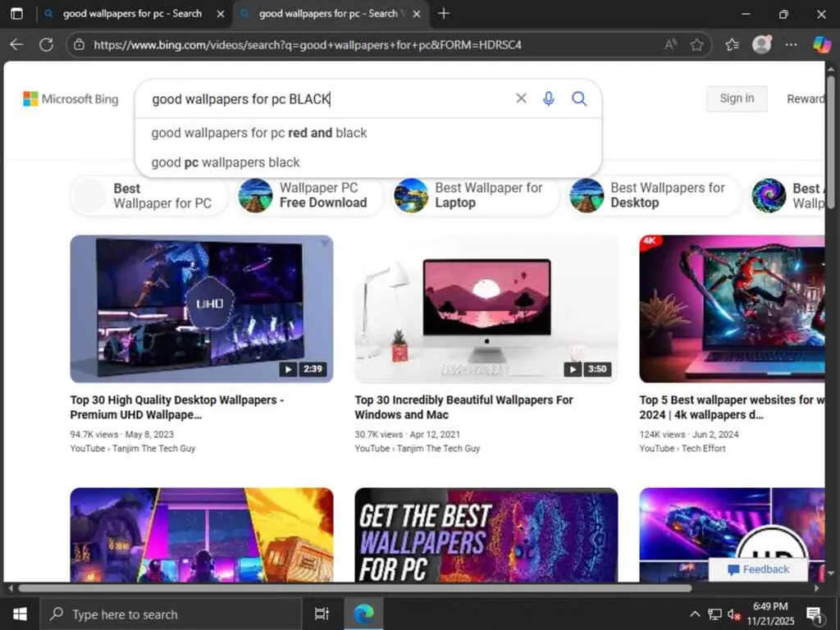The width and height of the screenshot is (840, 630).
Task: Select 'Best Wallpaper for Laptop' chip
Action: (475, 195)
